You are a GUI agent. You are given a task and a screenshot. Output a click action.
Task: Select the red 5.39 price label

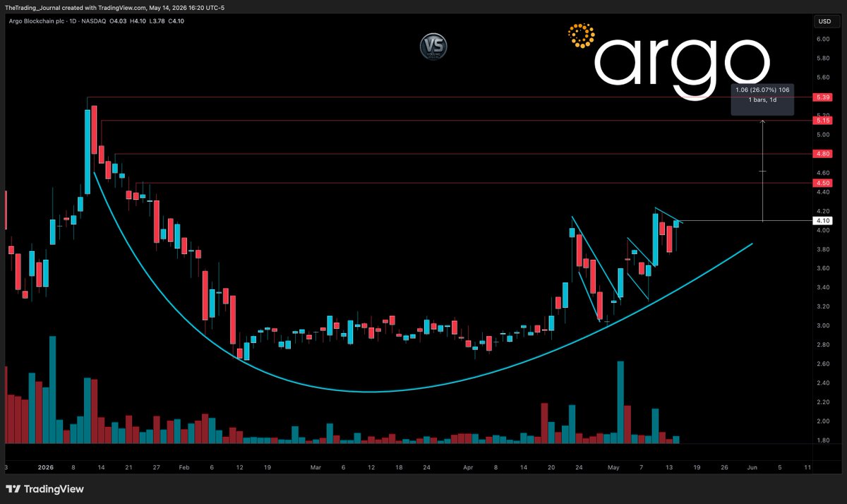823,97
